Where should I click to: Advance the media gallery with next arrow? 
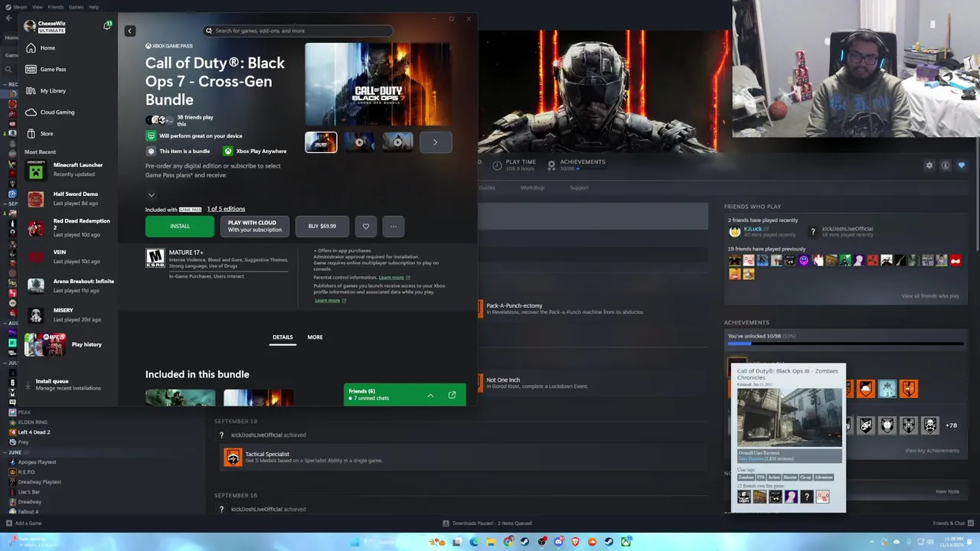436,142
